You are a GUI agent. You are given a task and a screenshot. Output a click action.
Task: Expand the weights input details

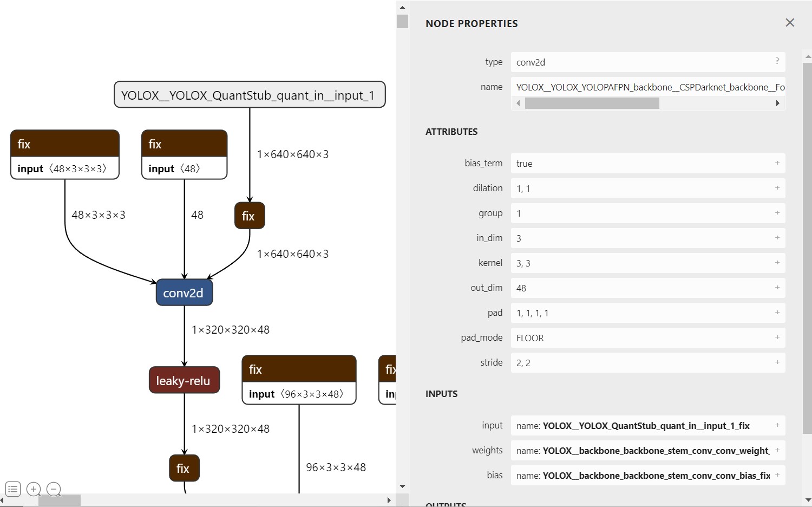777,450
